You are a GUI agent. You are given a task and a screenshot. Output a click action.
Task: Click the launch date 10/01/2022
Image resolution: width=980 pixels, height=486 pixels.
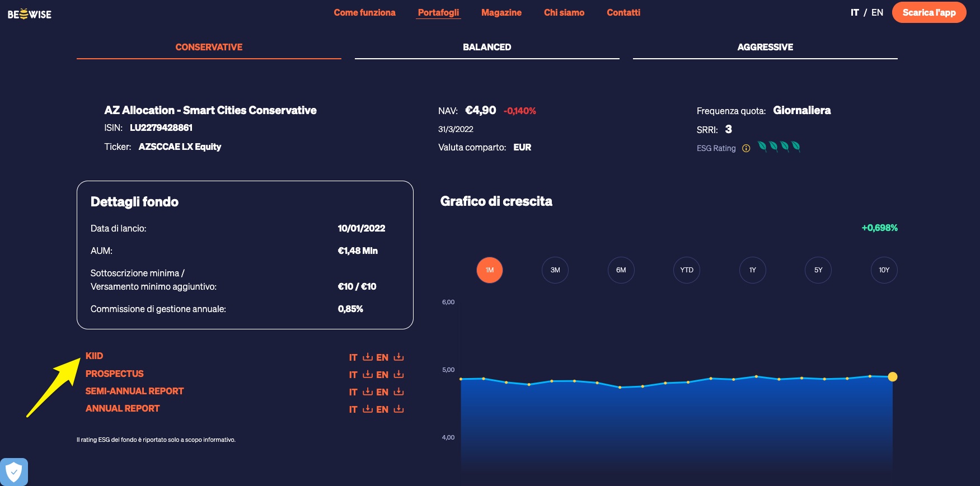[x=362, y=228]
